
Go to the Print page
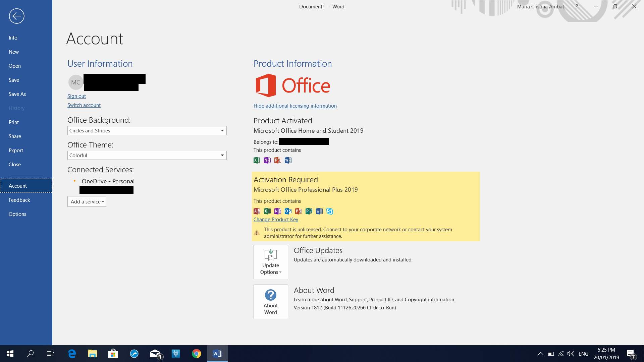pos(14,122)
